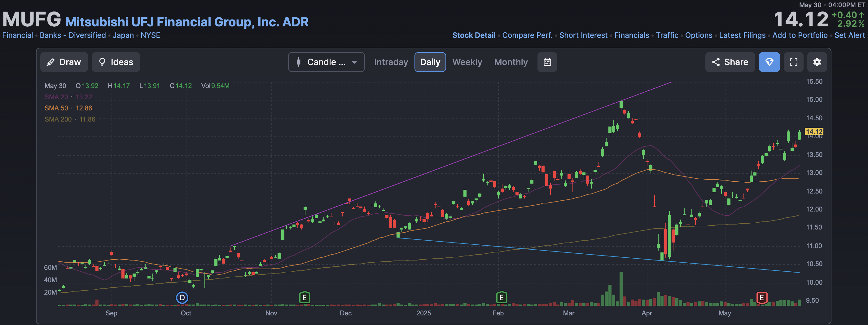
Task: Open the Ideas lightbulb button
Action: (116, 62)
